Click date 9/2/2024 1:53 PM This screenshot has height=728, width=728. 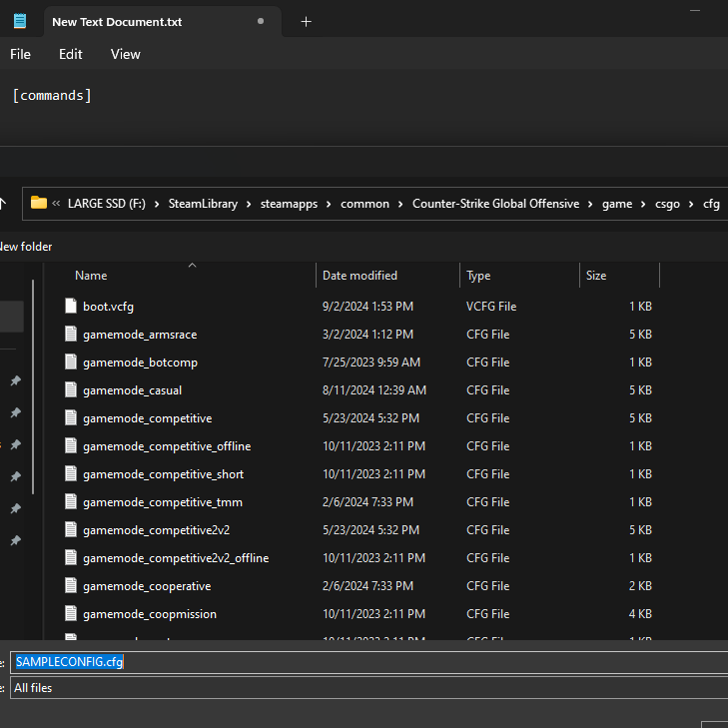pyautogui.click(x=367, y=307)
